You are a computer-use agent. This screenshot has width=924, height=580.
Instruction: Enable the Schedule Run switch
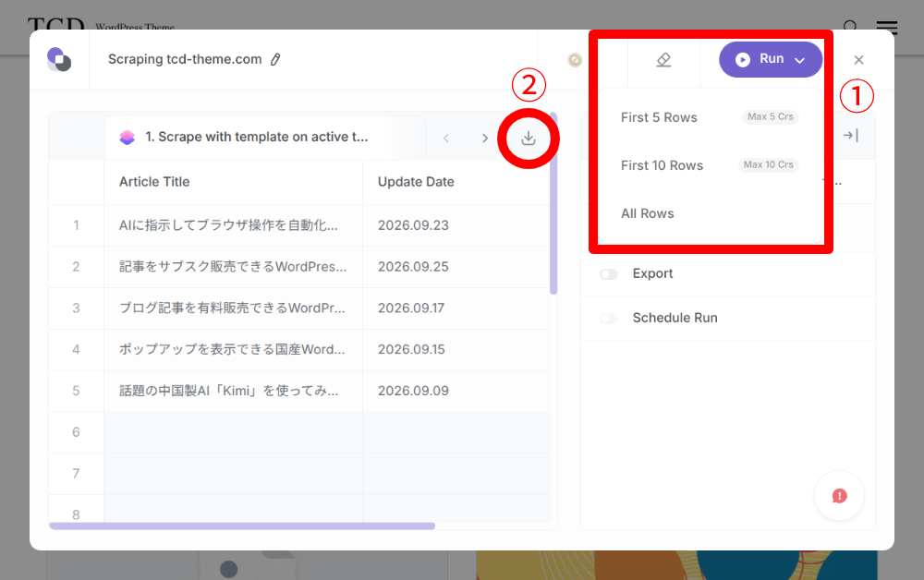click(x=609, y=319)
